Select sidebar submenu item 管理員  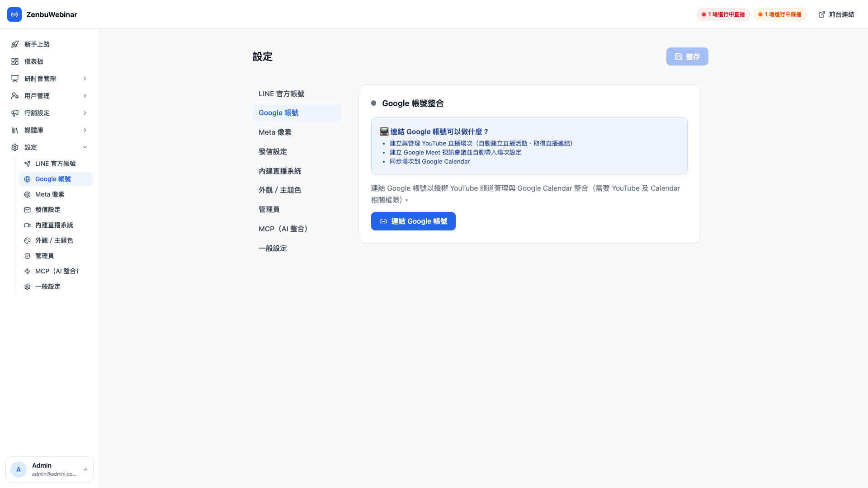(x=56, y=256)
